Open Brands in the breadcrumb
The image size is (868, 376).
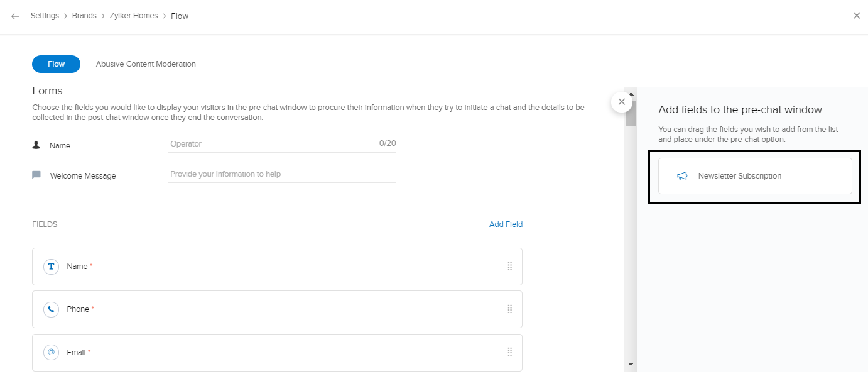pyautogui.click(x=84, y=16)
